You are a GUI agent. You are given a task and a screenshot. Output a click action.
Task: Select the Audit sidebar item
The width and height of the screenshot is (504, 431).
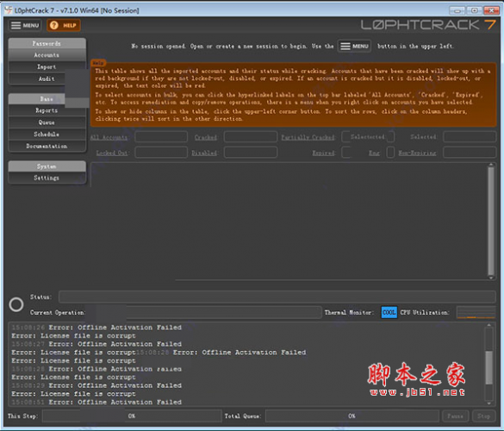coord(47,78)
